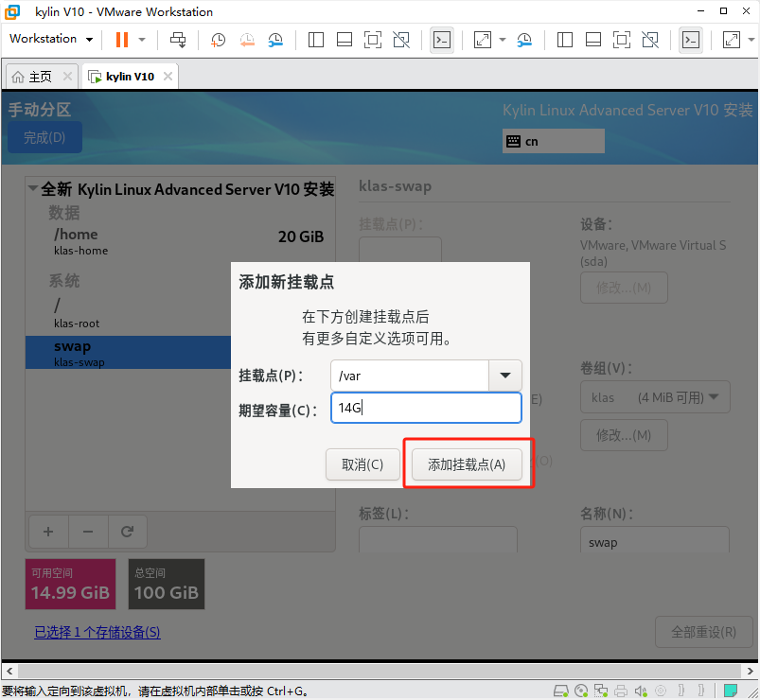This screenshot has width=760, height=700.
Task: Close the kylin V10 tab
Action: point(168,76)
